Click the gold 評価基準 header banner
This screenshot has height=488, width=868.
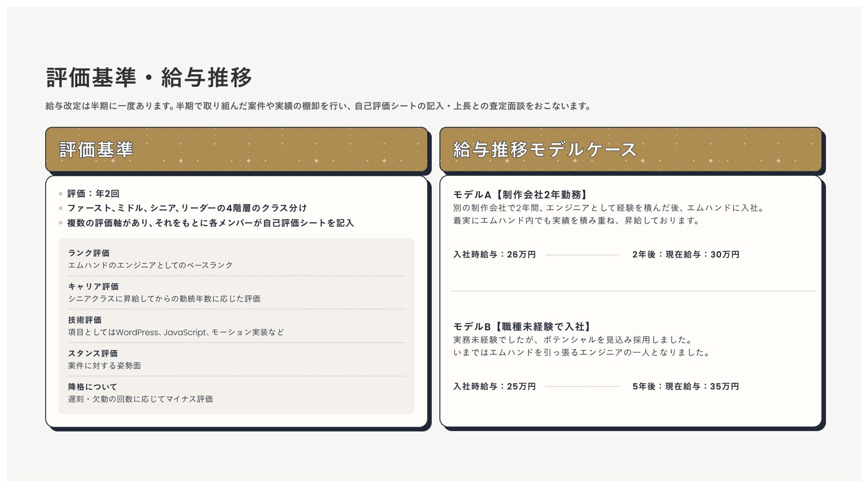click(x=236, y=150)
